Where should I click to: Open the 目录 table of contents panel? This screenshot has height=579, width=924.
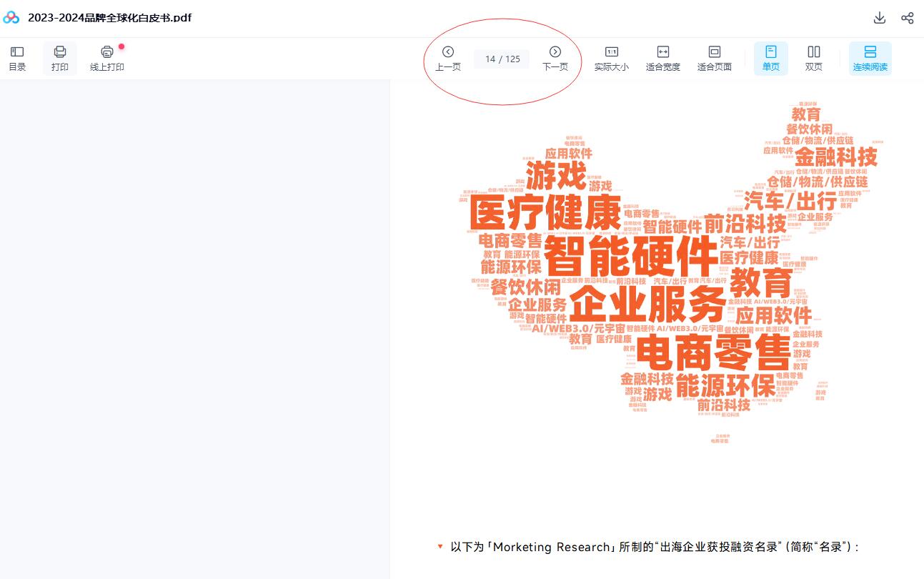(x=17, y=58)
